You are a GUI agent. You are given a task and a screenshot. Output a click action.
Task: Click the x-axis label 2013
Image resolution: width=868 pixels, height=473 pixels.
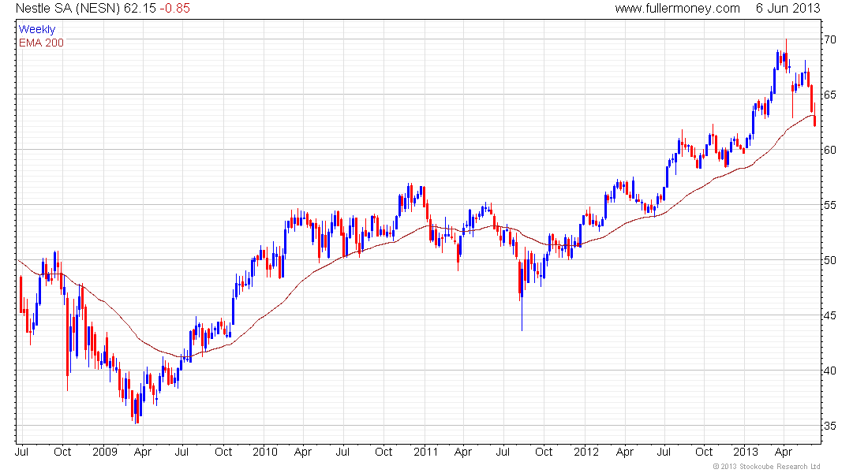pyautogui.click(x=746, y=452)
